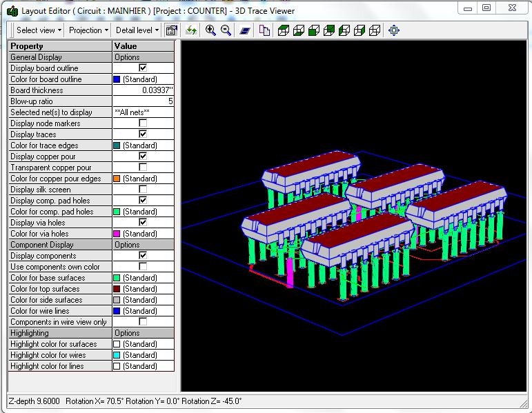Click the Value column header
Screen dimensions: 532x413
pos(144,46)
